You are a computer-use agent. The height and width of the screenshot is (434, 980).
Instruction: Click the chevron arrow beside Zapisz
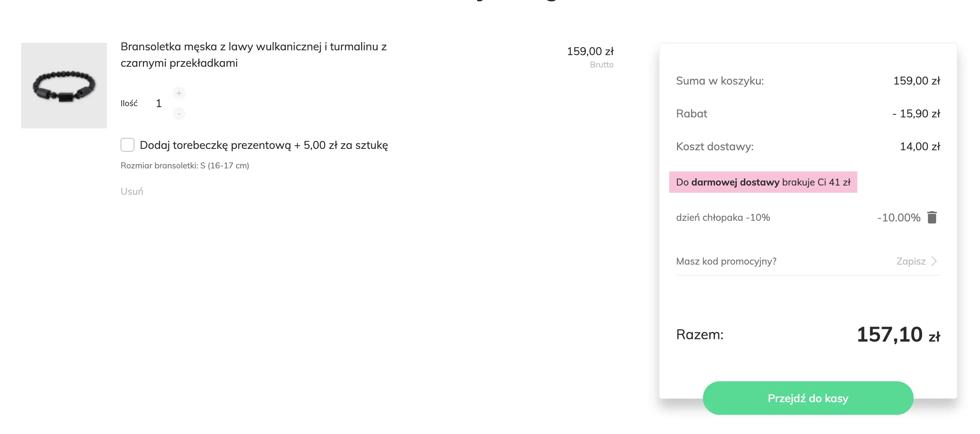tap(934, 261)
